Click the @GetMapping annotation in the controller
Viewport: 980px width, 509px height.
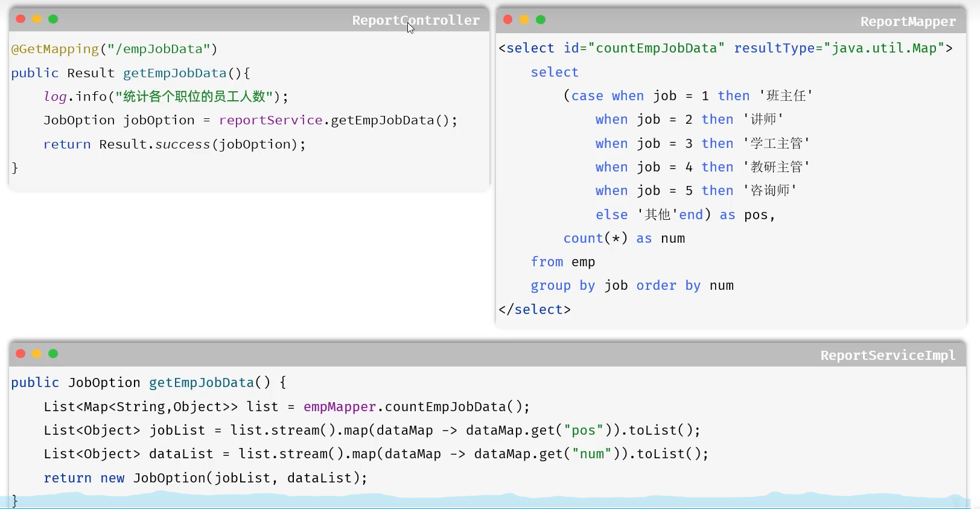[x=55, y=49]
